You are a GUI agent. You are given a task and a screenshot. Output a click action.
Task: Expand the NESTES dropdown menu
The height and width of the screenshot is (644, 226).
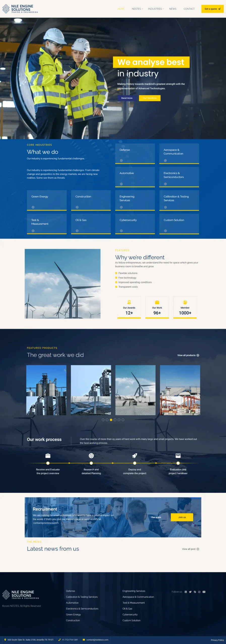click(x=137, y=9)
